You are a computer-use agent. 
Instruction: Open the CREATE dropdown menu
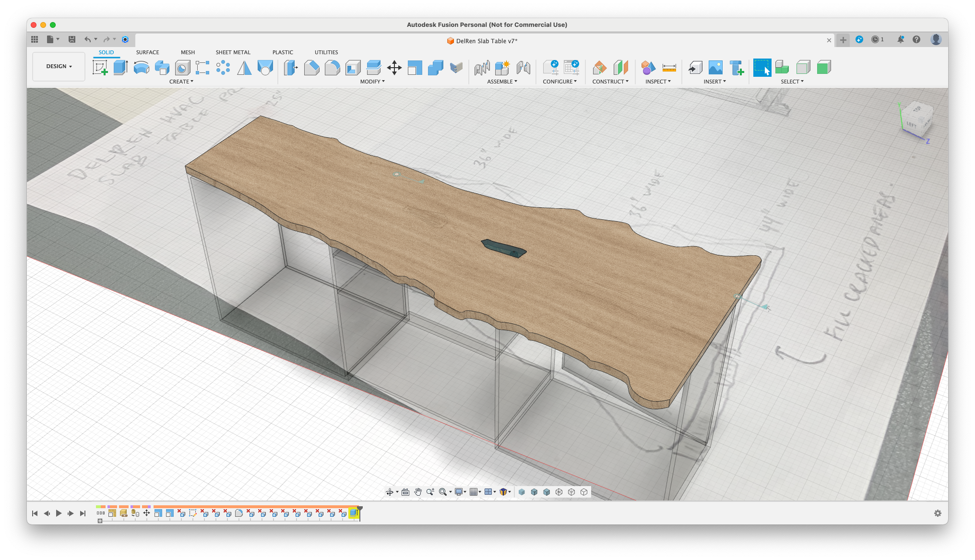coord(181,82)
